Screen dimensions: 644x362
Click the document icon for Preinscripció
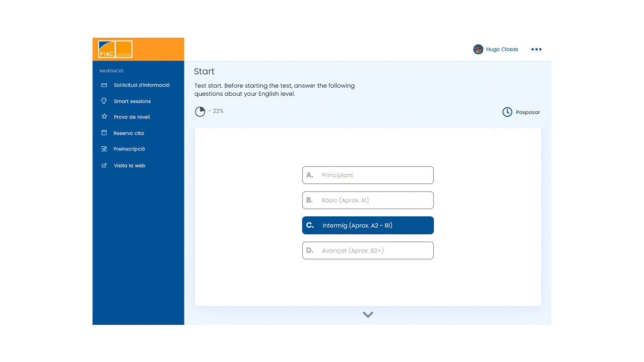tap(104, 149)
